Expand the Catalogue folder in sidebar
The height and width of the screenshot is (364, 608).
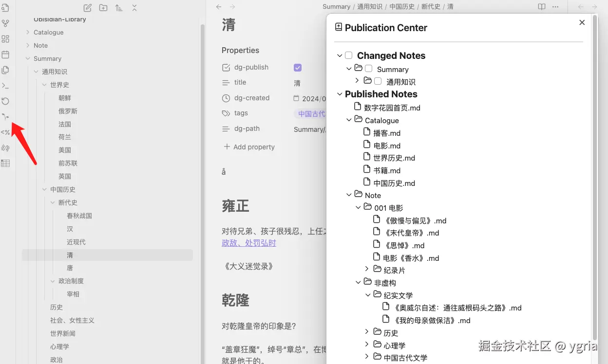click(28, 32)
